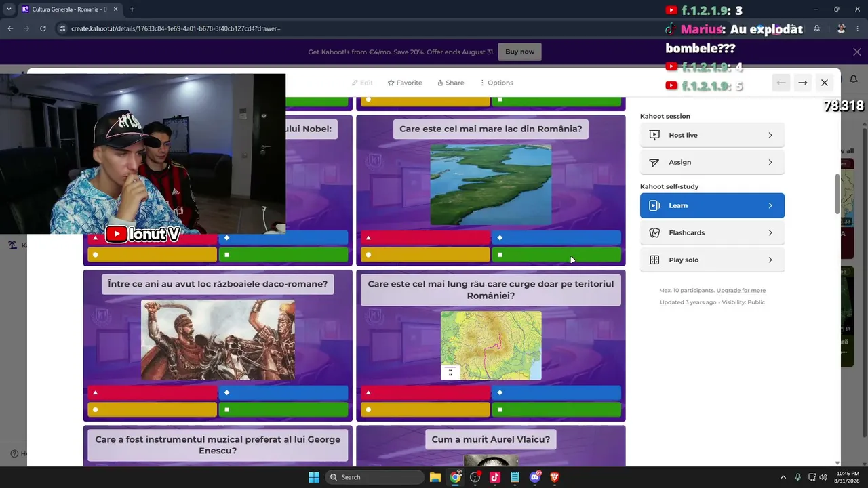Reload the Kahoot page
The width and height of the screenshot is (868, 488).
coord(43,28)
